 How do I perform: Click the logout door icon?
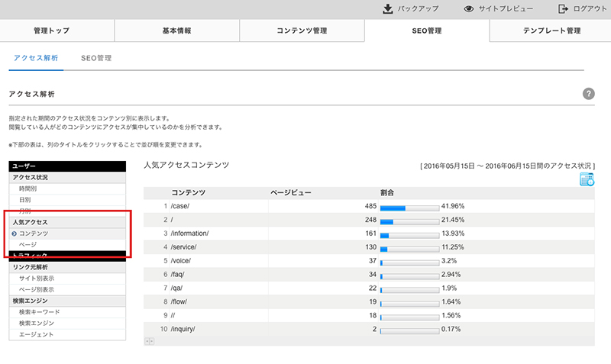[x=564, y=9]
